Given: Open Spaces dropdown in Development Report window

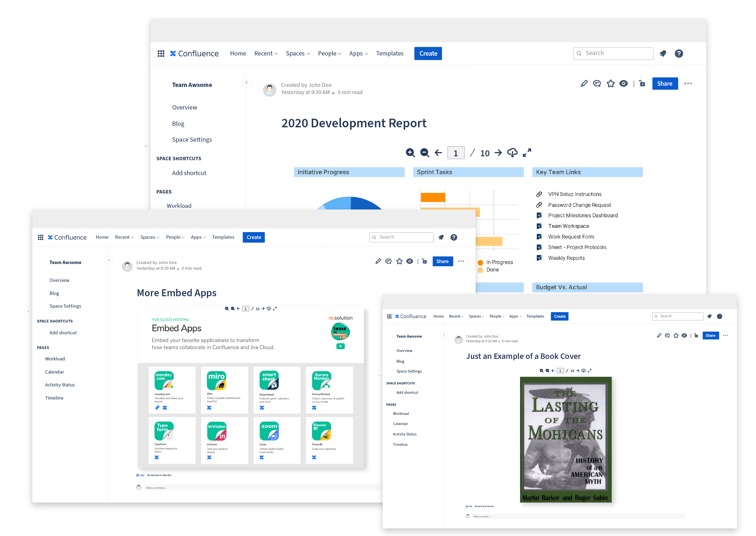Looking at the screenshot, I should click(298, 54).
